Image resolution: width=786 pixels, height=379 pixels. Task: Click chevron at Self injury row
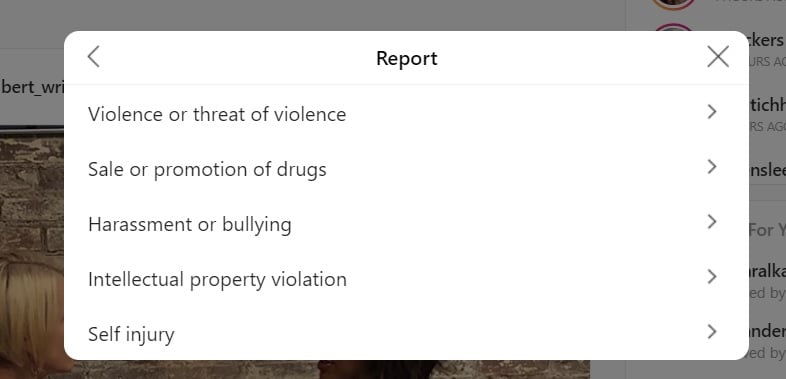[712, 332]
